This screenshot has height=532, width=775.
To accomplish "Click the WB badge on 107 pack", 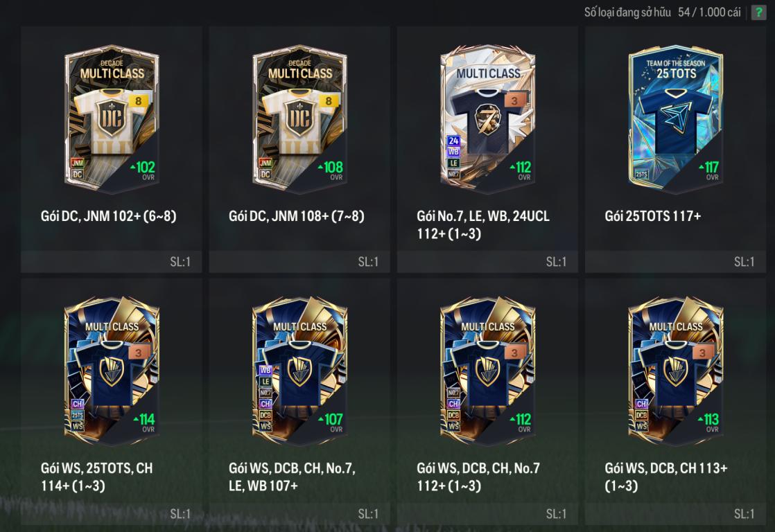I will tap(265, 370).
